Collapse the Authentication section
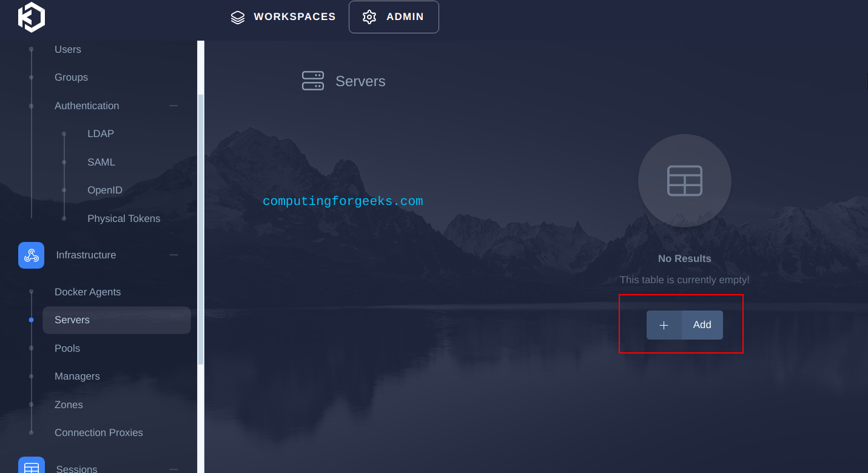This screenshot has height=473, width=868. coord(174,106)
